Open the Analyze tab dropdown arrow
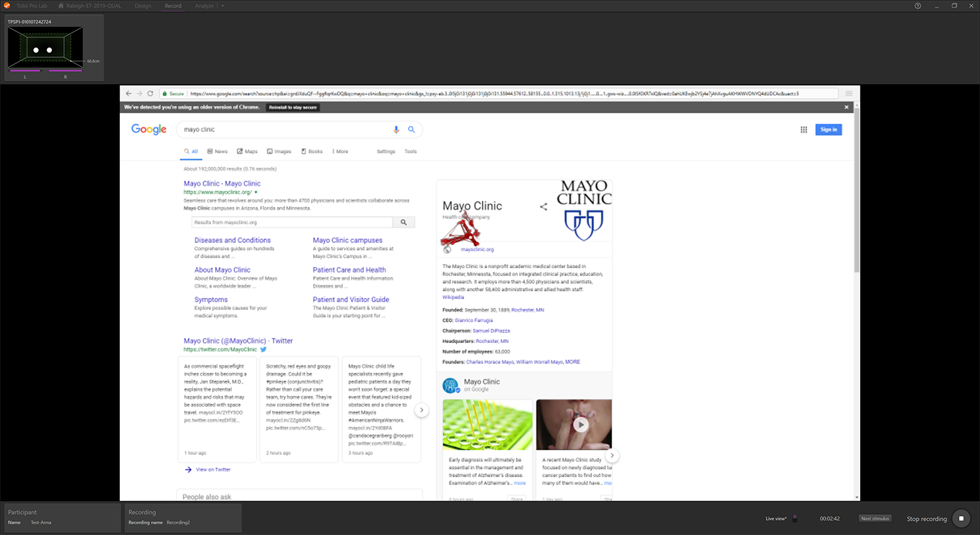The height and width of the screenshot is (535, 980). 223,6
